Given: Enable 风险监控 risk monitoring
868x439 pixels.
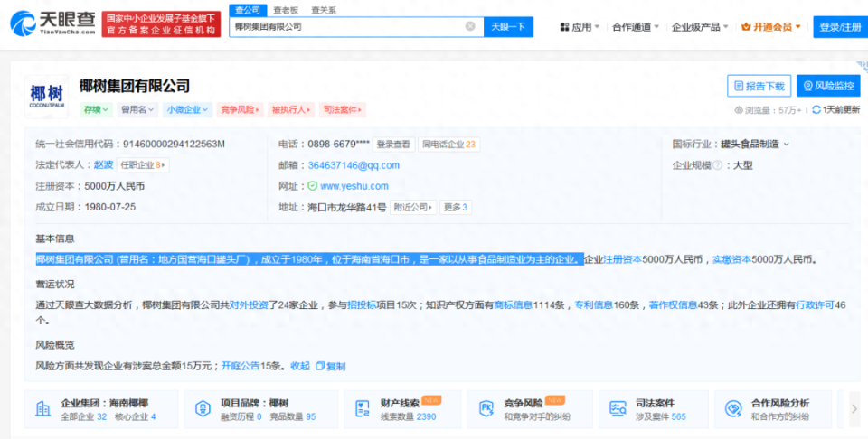Looking at the screenshot, I should pyautogui.click(x=828, y=86).
